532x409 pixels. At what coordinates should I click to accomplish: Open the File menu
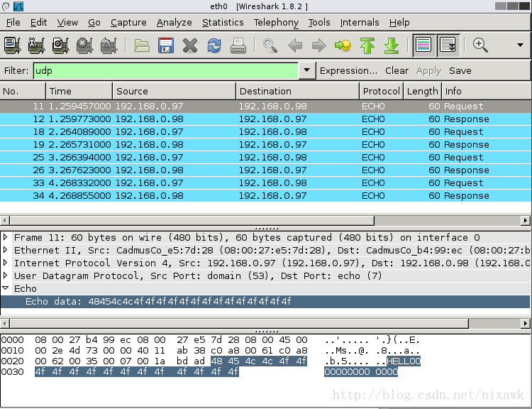point(13,23)
